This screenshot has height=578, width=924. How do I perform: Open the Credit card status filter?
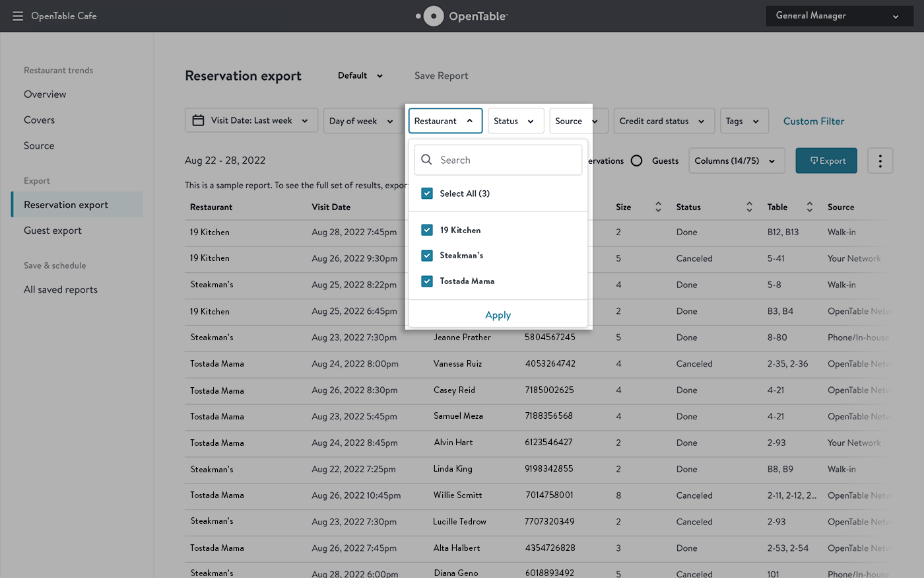tap(664, 121)
